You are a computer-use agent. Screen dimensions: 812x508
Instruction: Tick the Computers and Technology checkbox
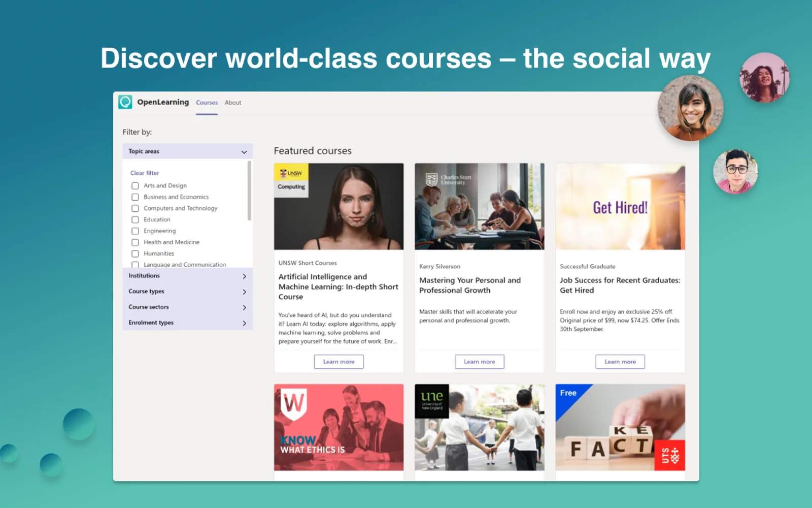coord(135,208)
